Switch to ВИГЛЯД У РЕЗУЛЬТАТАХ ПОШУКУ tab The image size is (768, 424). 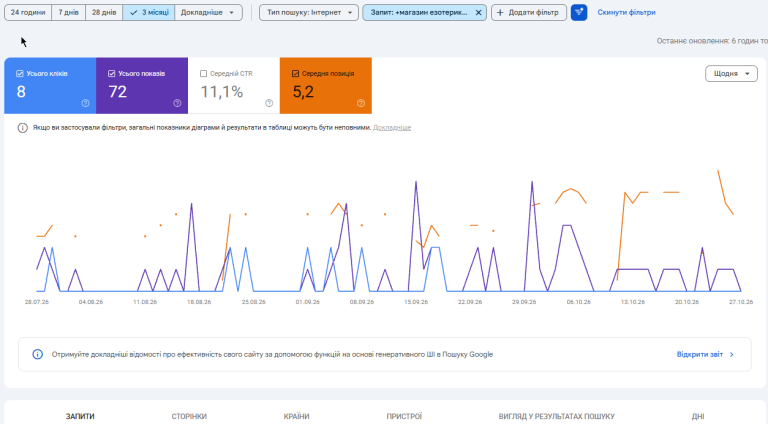click(556, 416)
